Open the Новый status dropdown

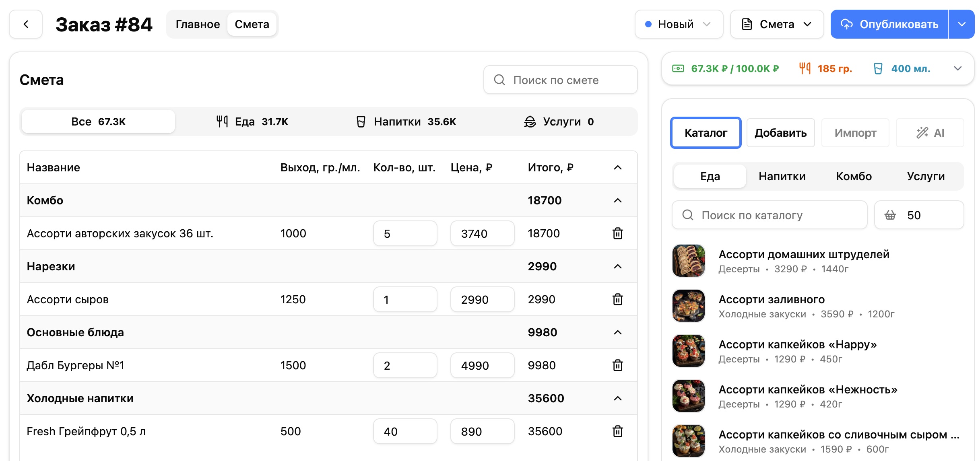pos(679,24)
